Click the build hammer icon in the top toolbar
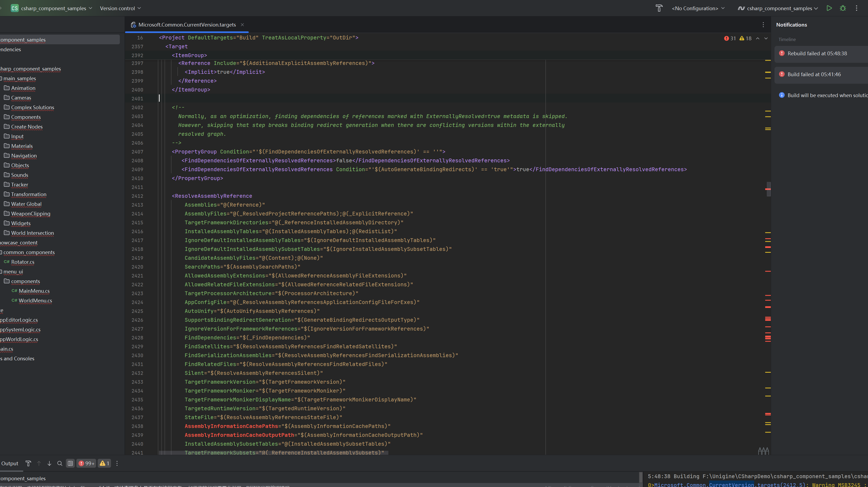Viewport: 868px width, 487px height. pos(659,8)
